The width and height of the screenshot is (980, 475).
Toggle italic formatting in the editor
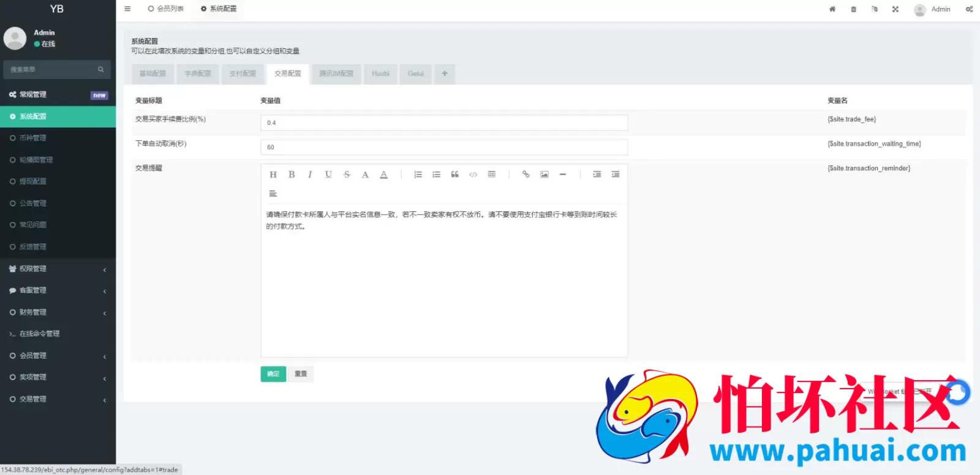pos(310,174)
